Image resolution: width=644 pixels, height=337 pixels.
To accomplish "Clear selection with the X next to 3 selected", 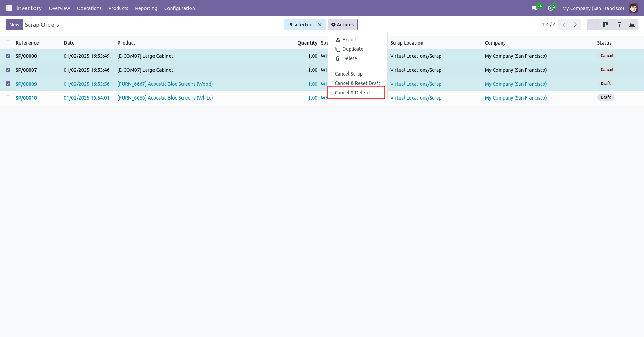I will 320,25.
